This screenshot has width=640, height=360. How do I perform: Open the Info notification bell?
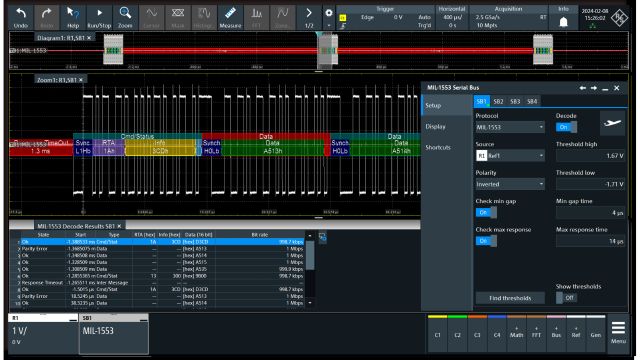563,22
